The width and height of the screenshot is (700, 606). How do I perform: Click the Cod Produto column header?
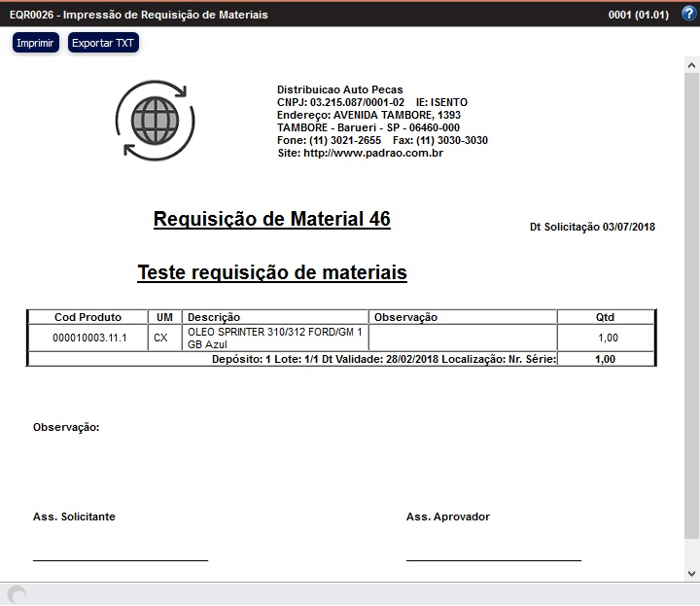(87, 317)
